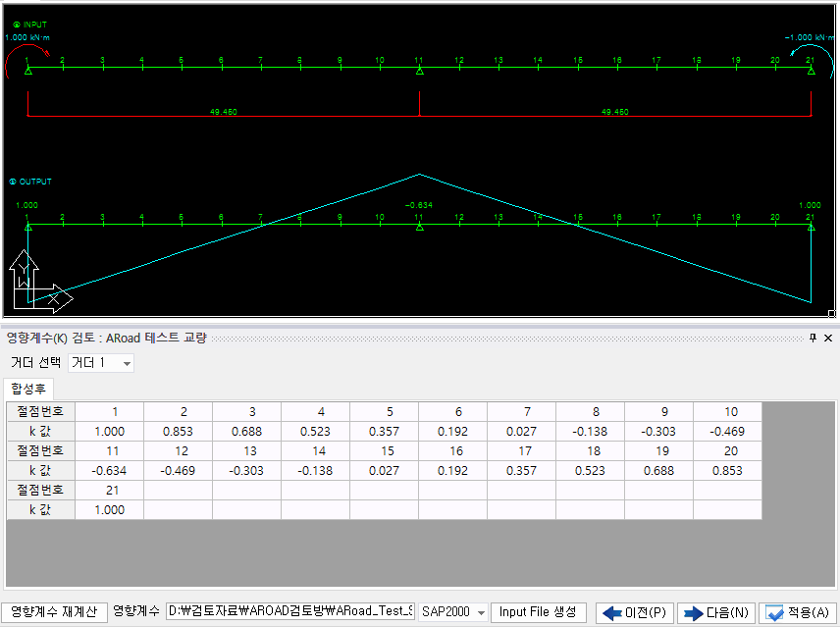Select k value cell -0.469 for node 12
The height and width of the screenshot is (627, 840).
point(178,471)
